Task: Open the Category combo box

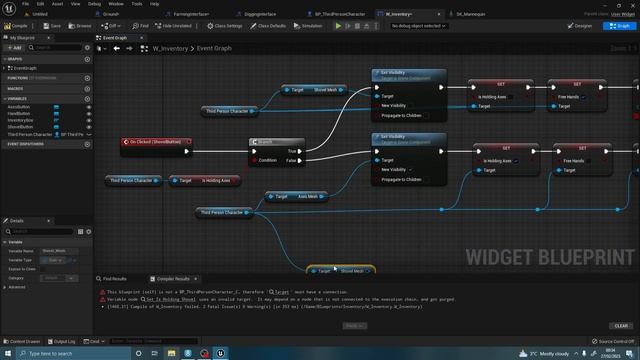Action: [59, 278]
